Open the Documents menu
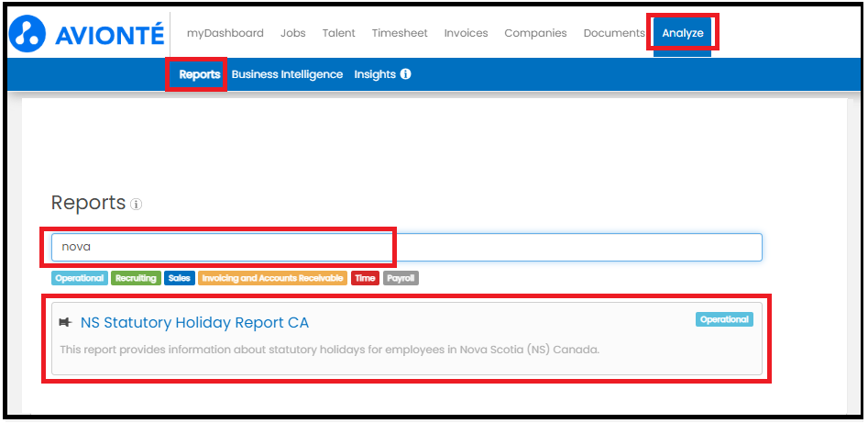The image size is (868, 423). pos(614,33)
